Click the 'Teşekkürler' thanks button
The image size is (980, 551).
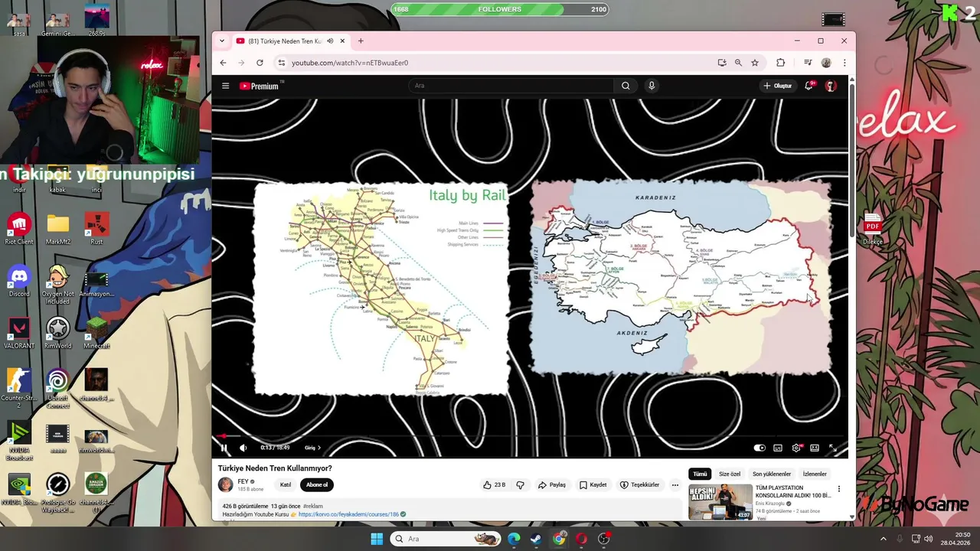(x=639, y=484)
